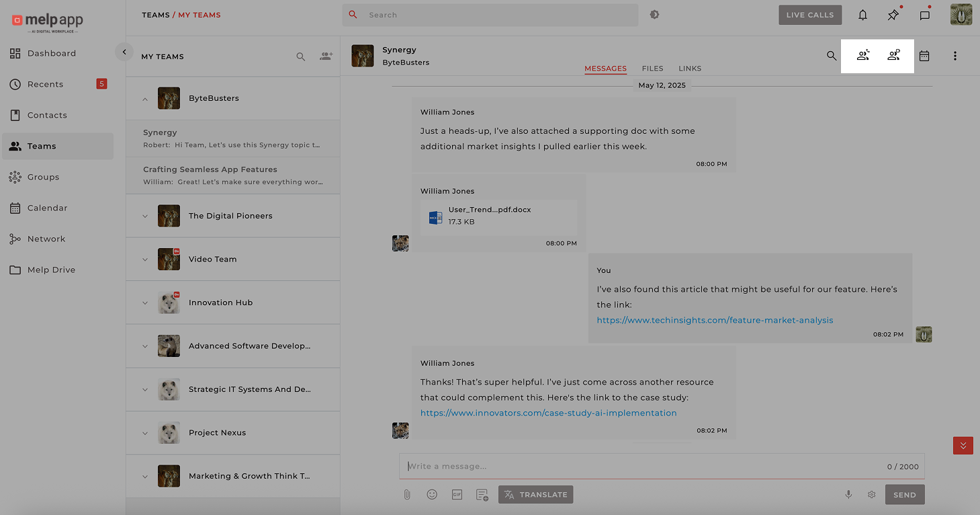Open the GIF picker icon

[457, 495]
